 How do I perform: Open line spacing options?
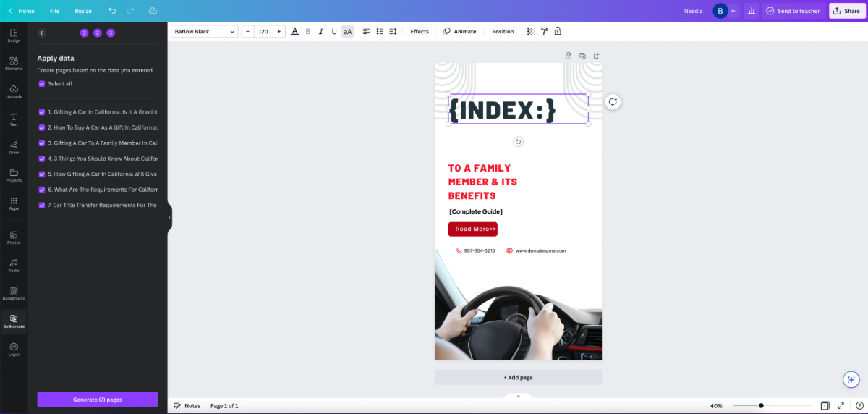[393, 32]
